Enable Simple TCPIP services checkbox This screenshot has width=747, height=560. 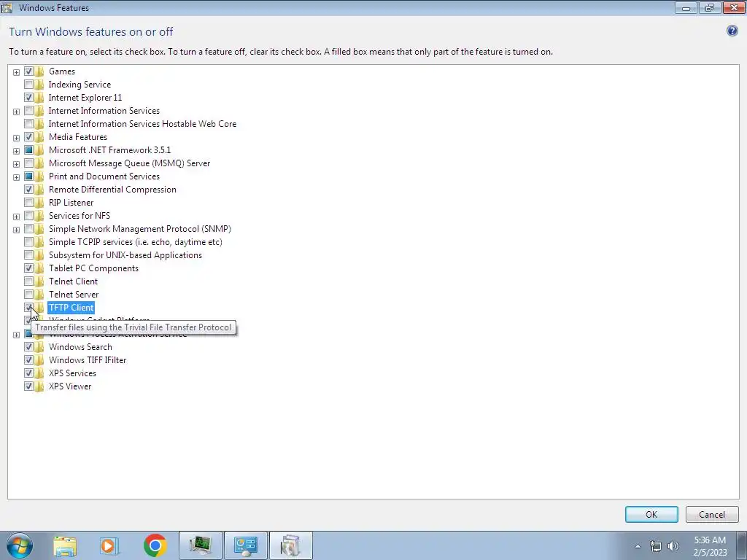click(x=28, y=242)
